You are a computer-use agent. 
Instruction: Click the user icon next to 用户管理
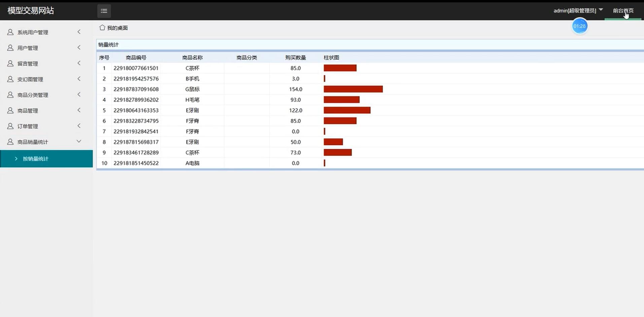coord(10,48)
